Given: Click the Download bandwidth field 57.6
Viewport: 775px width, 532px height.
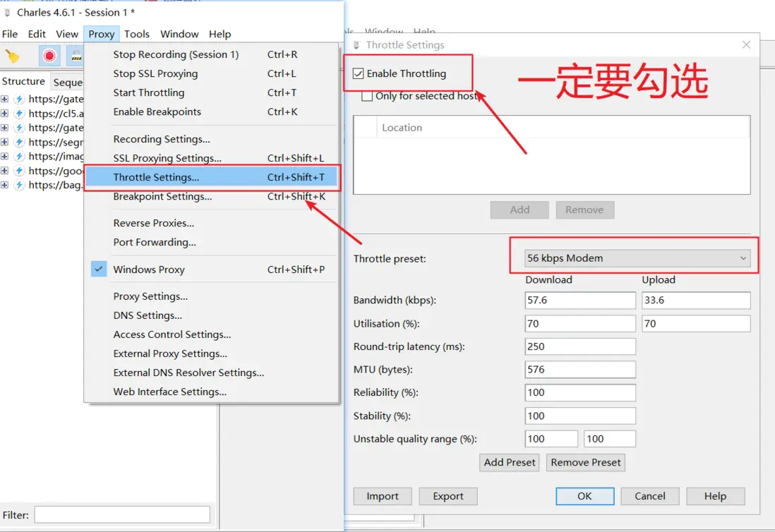Looking at the screenshot, I should tap(580, 301).
